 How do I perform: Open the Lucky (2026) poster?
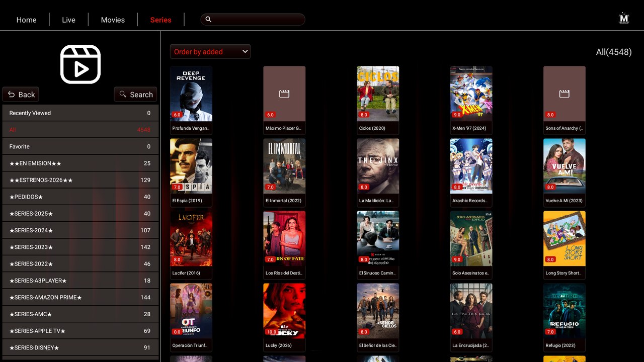(284, 311)
